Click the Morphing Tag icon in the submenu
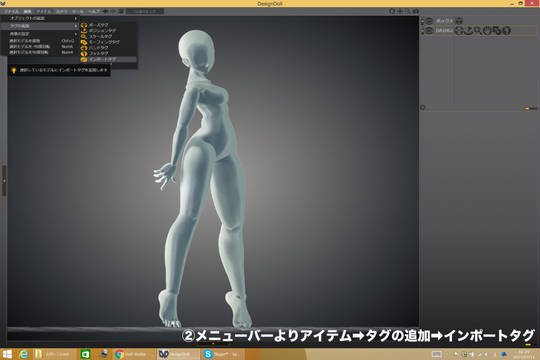 [84, 42]
